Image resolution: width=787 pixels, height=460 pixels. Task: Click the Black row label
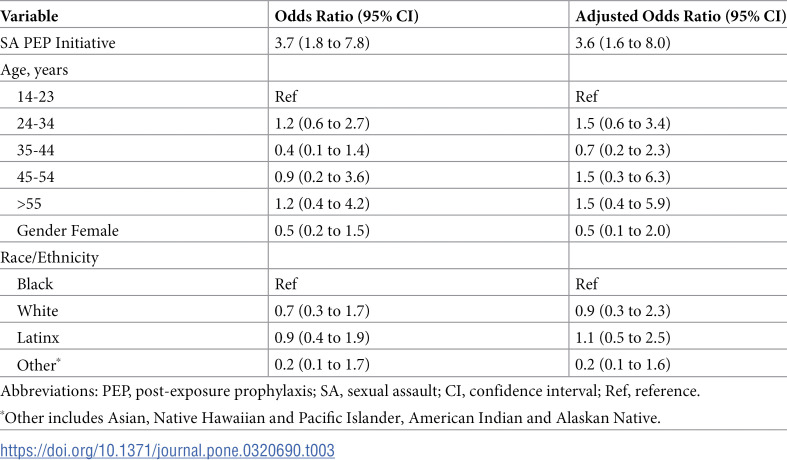click(35, 284)
